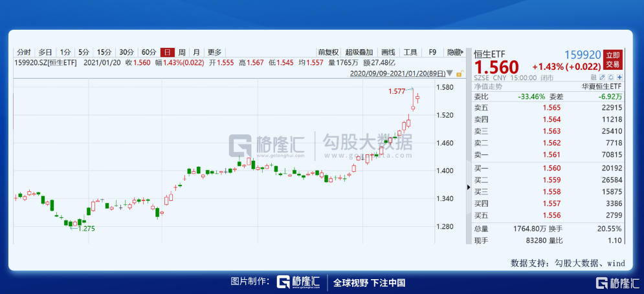Click the 买一 bid row at 1.560
The image size is (644, 294).
pyautogui.click(x=548, y=168)
